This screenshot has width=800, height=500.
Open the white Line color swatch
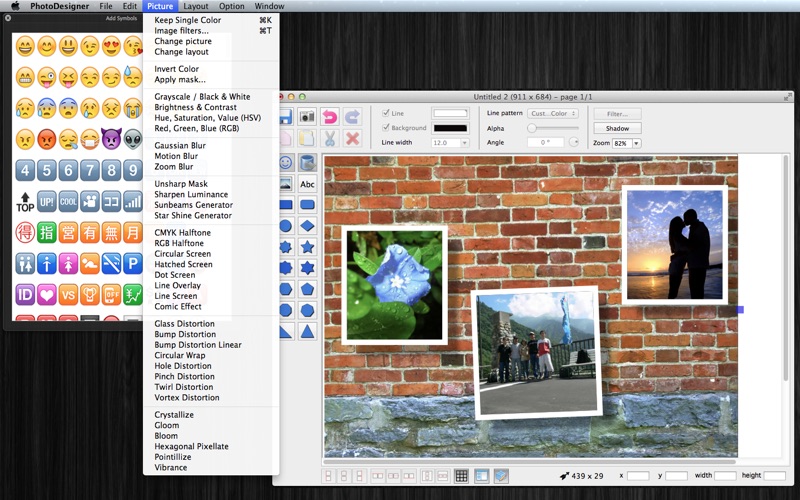click(x=450, y=113)
